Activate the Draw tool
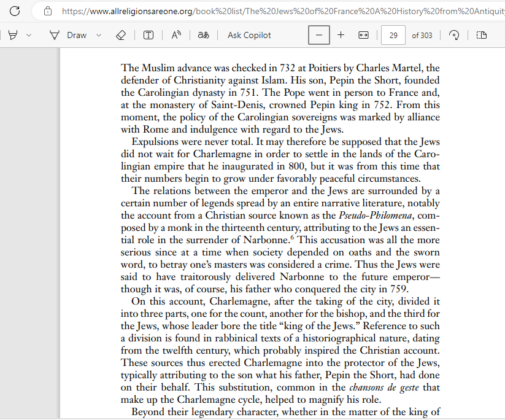Screen dimensions: 505x420 coord(68,35)
